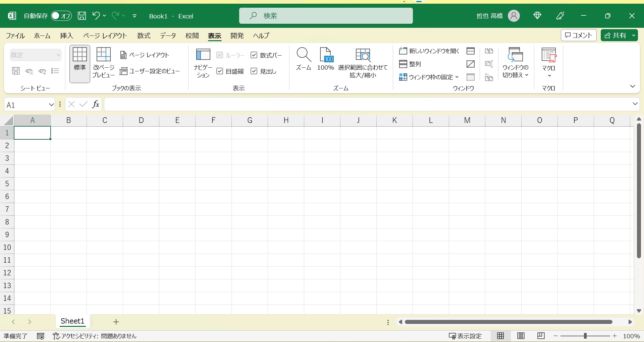Select ページ レイアウト view
The width and height of the screenshot is (644, 342).
pos(145,55)
